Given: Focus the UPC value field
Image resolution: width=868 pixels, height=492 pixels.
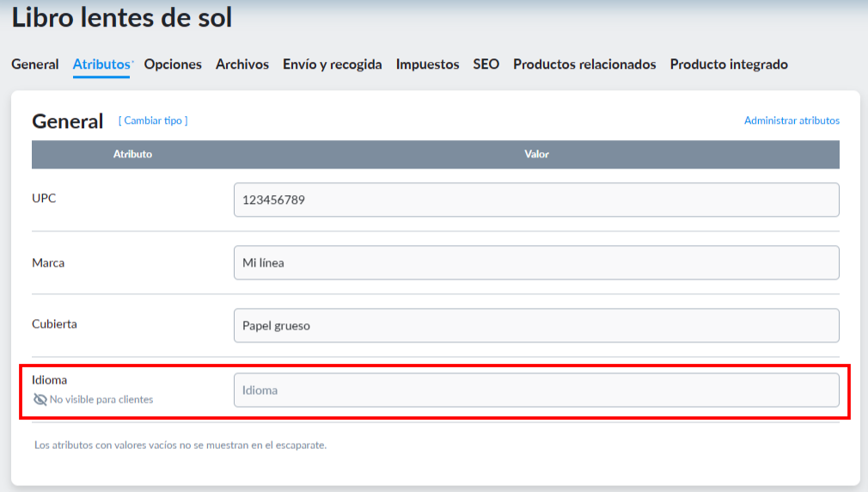Looking at the screenshot, I should click(536, 200).
